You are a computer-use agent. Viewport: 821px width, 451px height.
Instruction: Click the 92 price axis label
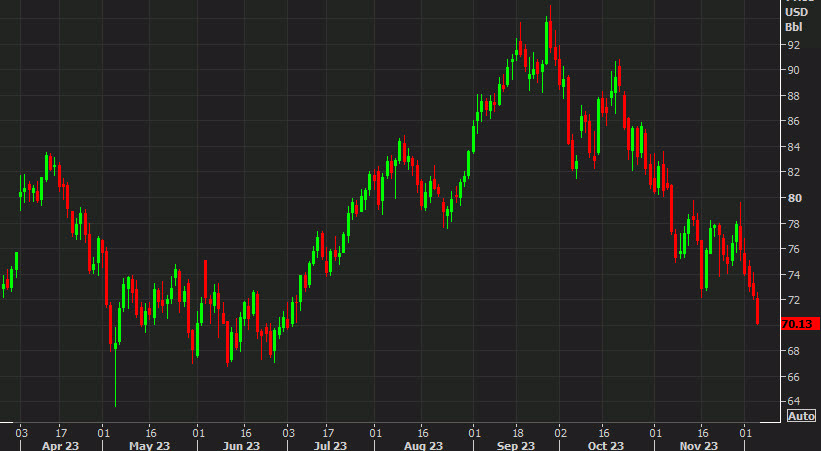click(793, 45)
